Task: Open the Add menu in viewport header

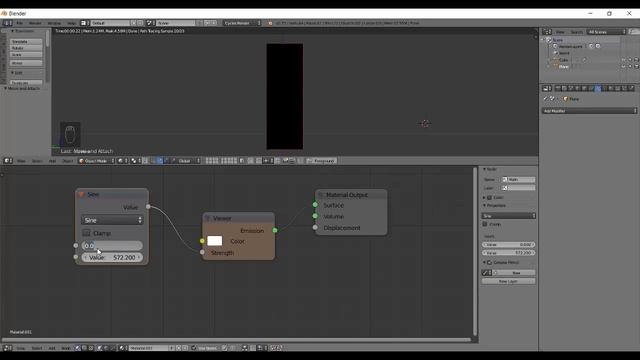Action: coord(52,161)
